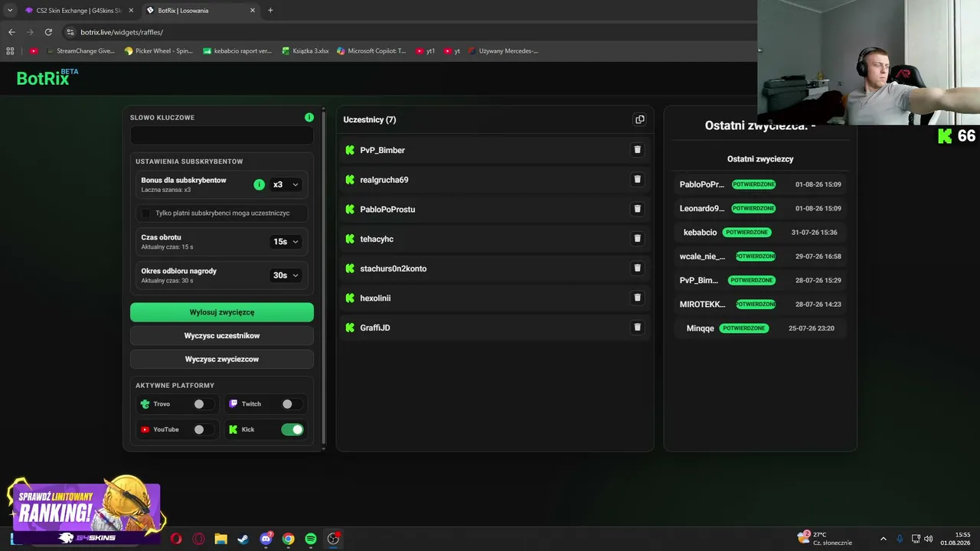This screenshot has width=980, height=551.
Task: Click 'Wyczysc zwyciezcow' button
Action: click(x=222, y=359)
